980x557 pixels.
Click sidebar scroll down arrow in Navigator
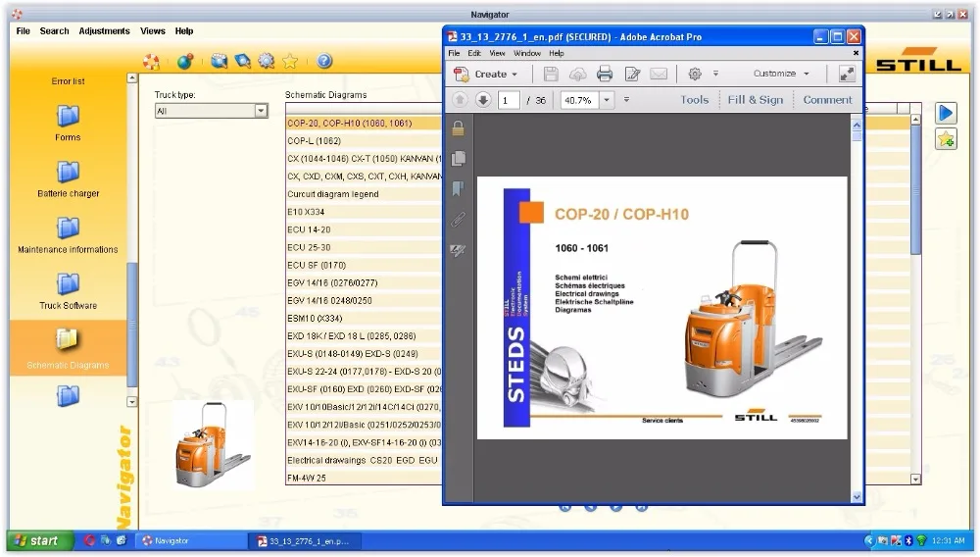(132, 402)
